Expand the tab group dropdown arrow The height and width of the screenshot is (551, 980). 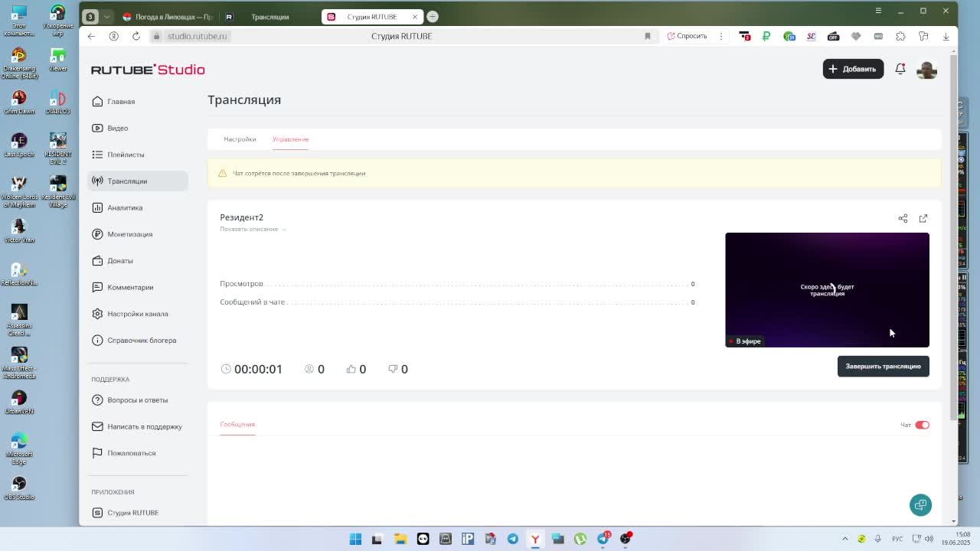(106, 17)
